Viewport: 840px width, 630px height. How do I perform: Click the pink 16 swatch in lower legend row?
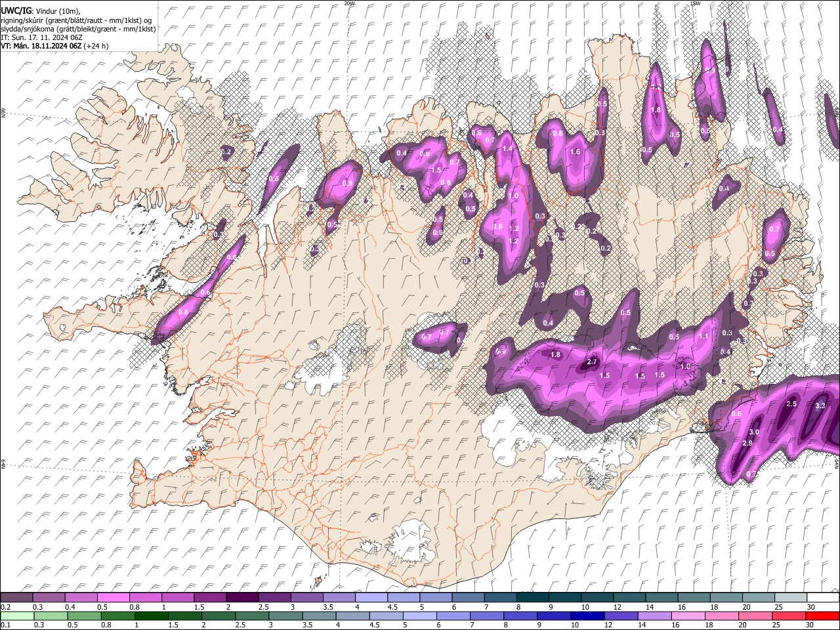[688, 616]
